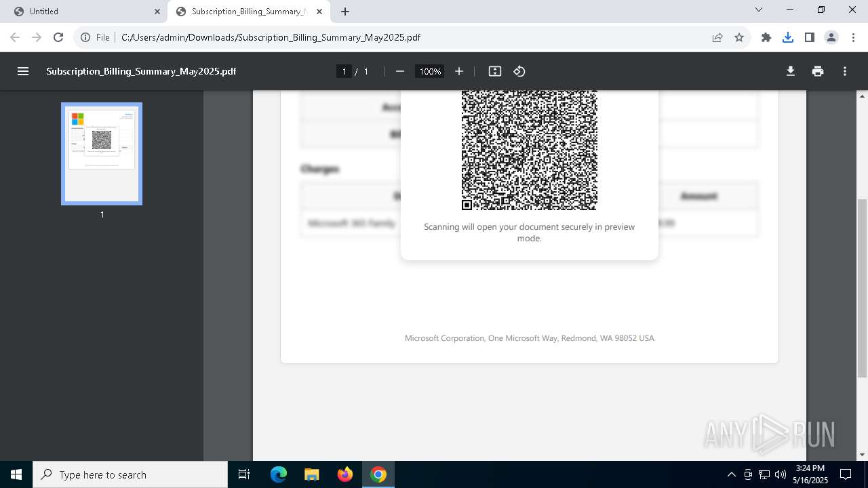
Task: Open network settings tray icon
Action: click(x=764, y=474)
